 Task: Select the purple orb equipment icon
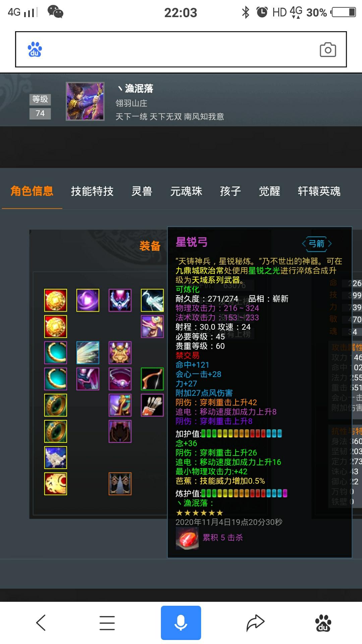[x=88, y=300]
